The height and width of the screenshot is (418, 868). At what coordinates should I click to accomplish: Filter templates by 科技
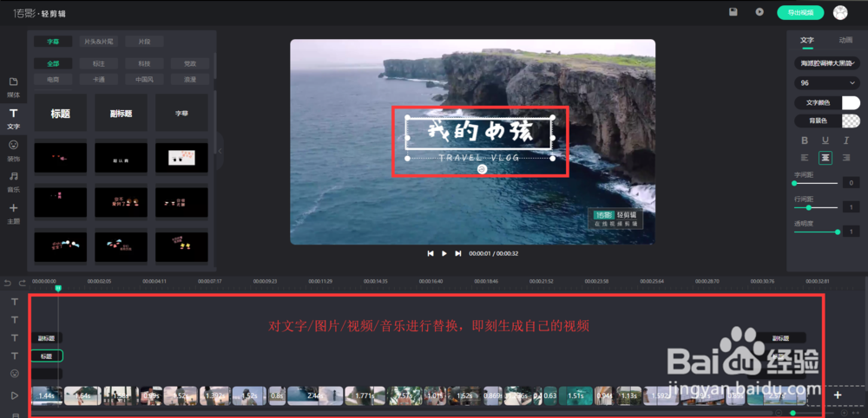pyautogui.click(x=144, y=63)
